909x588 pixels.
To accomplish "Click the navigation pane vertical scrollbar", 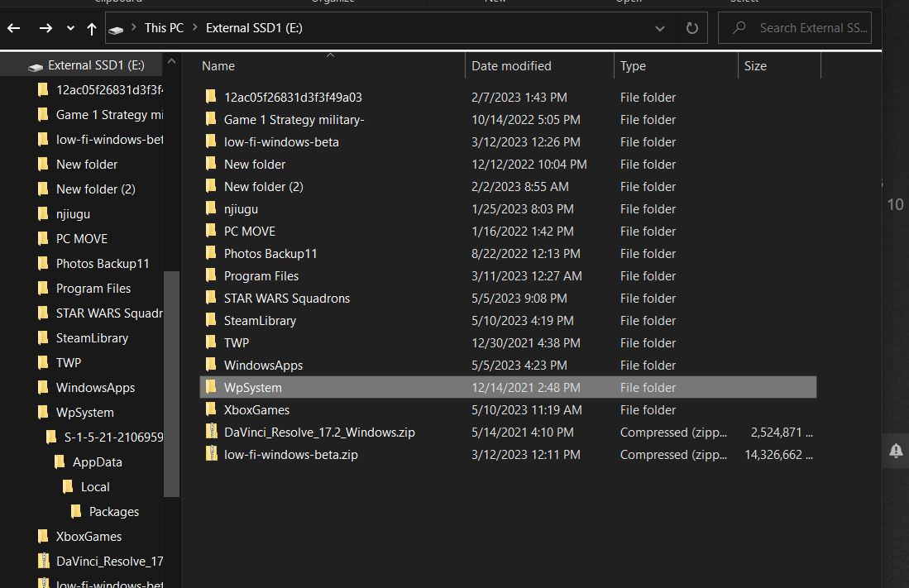I will 171,385.
